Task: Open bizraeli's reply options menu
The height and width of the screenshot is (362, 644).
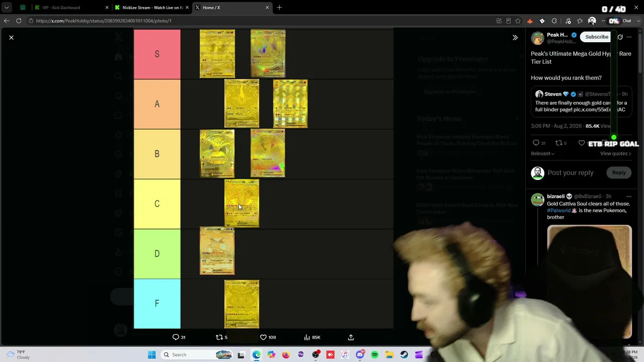Action: 629,197
